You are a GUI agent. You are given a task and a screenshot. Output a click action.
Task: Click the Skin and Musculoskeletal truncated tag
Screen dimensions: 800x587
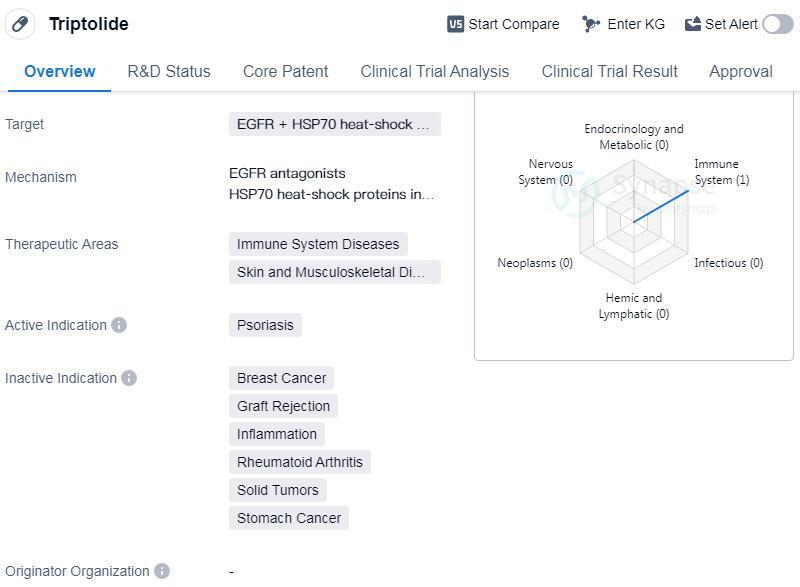pos(334,272)
